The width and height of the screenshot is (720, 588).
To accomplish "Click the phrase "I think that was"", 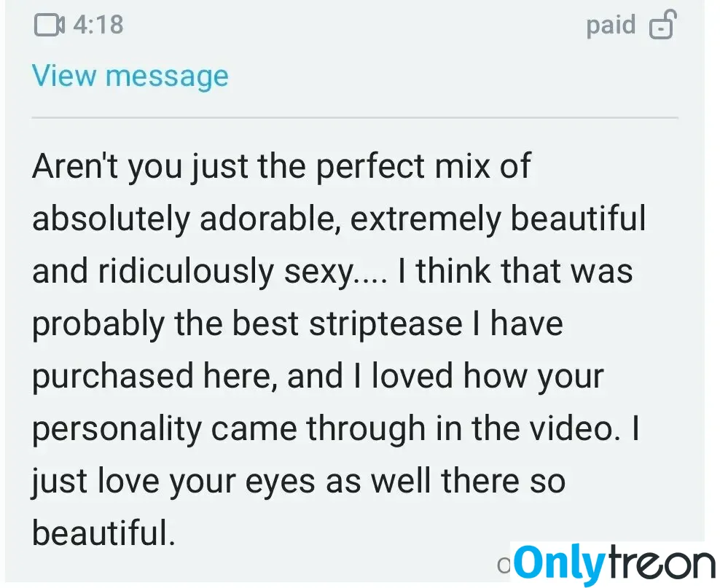I will (x=515, y=271).
